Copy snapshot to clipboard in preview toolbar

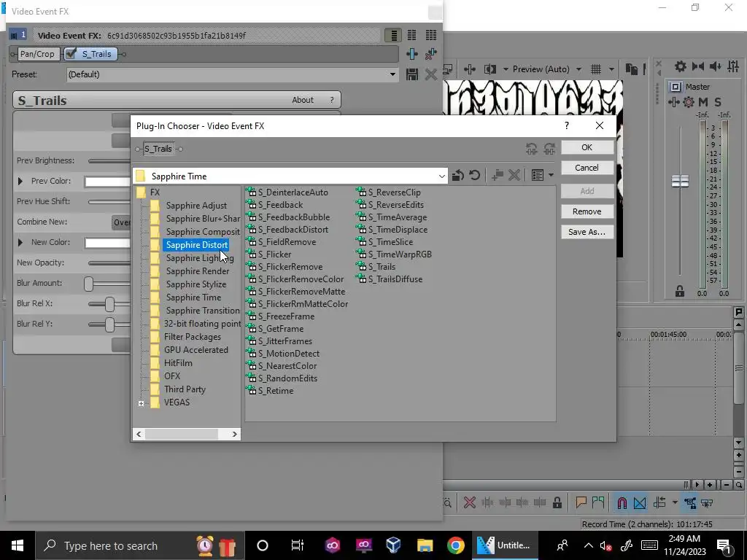tap(631, 69)
